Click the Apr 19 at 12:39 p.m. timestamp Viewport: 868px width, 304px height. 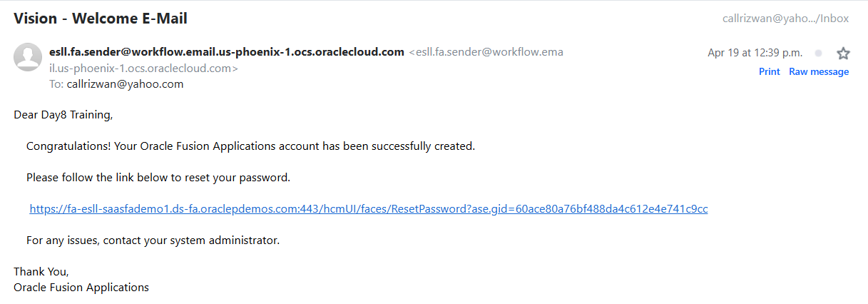tap(755, 53)
